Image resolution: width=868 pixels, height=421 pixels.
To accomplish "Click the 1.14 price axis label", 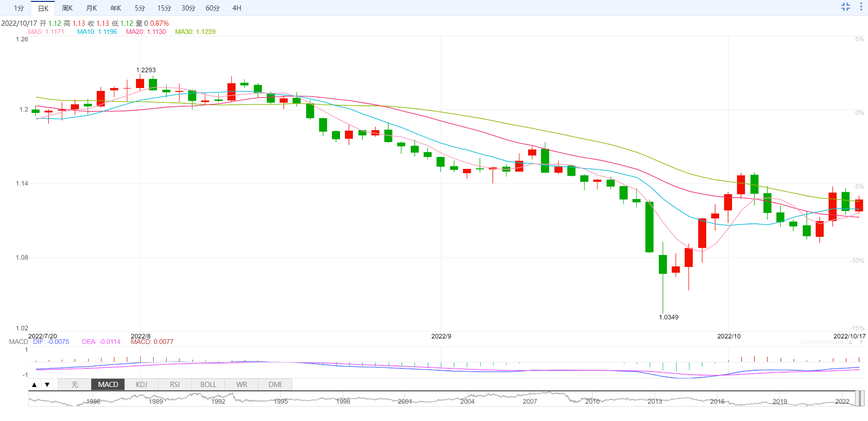I will click(x=22, y=183).
